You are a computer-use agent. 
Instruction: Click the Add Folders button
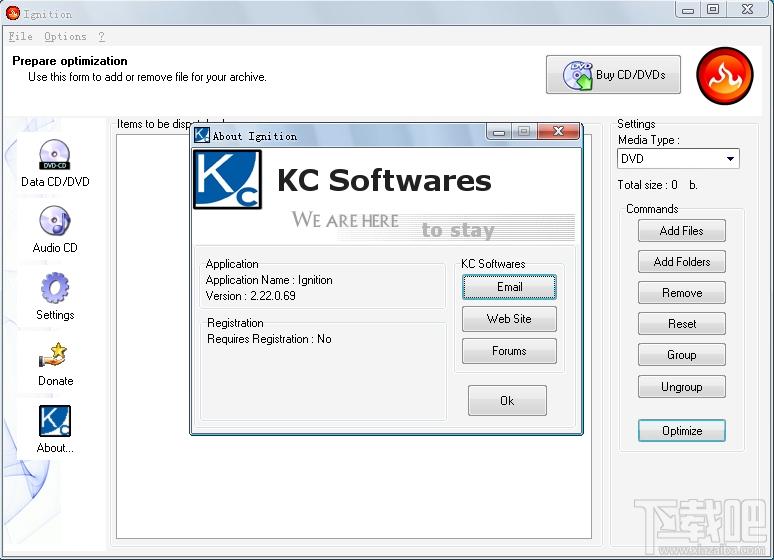682,262
